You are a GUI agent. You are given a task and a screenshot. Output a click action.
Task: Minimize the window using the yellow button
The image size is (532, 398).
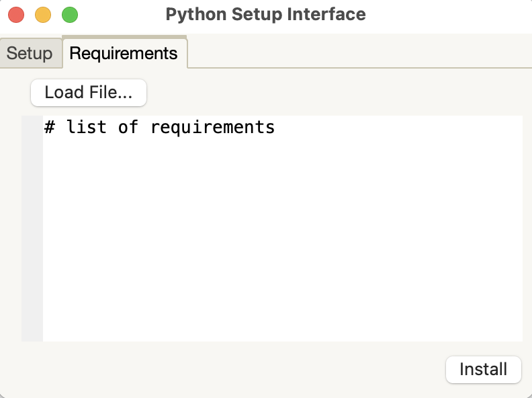coord(43,14)
